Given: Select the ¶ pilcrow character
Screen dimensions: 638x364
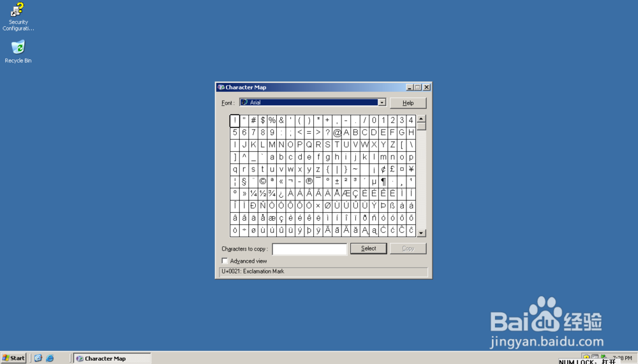Looking at the screenshot, I should pos(383,182).
